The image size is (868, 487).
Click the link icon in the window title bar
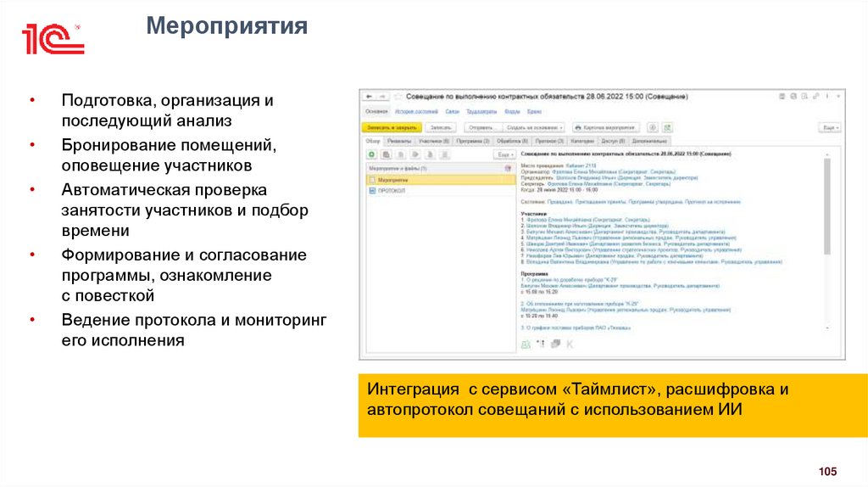[x=816, y=97]
